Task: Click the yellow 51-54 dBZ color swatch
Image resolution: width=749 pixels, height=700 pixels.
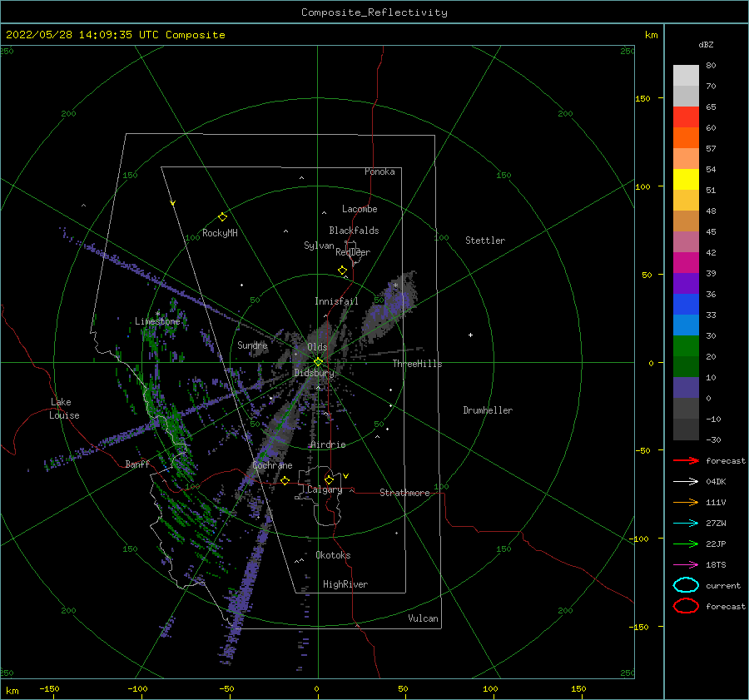Action: point(686,180)
